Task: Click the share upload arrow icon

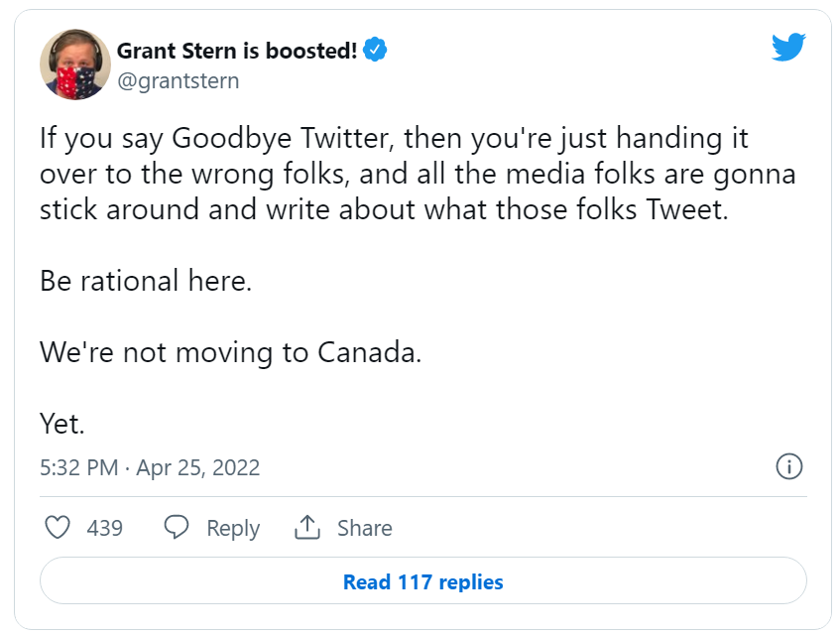Action: tap(307, 528)
